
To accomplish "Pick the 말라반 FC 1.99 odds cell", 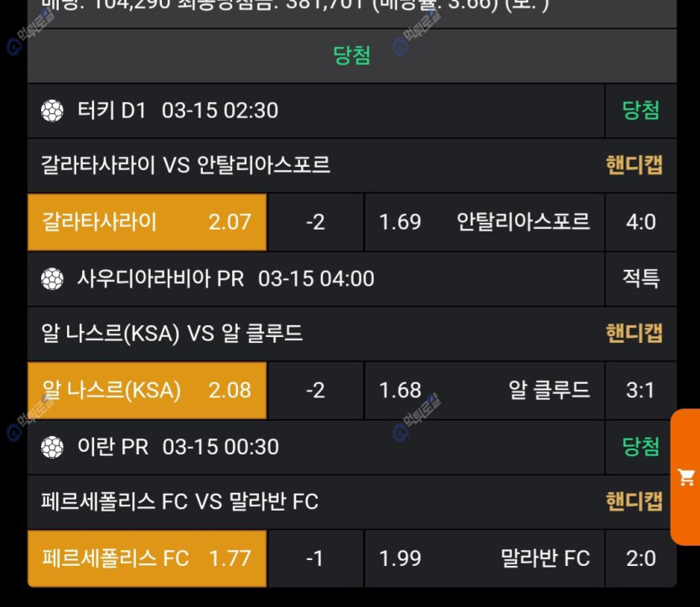I will click(x=485, y=558).
